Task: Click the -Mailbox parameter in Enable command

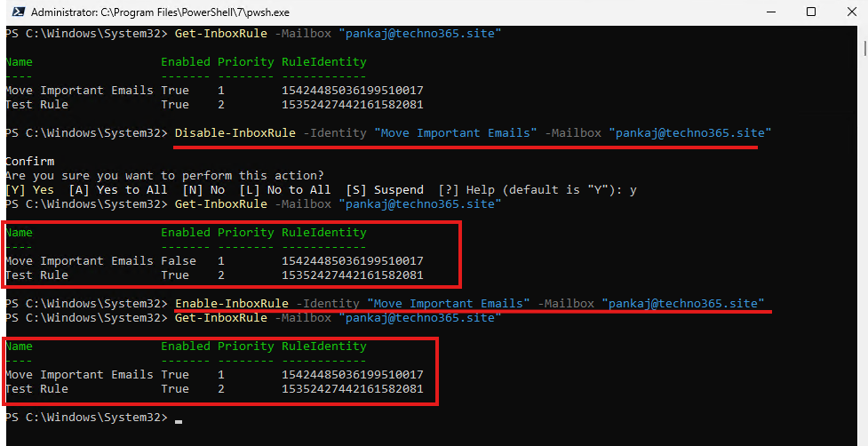Action: pyautogui.click(x=566, y=303)
